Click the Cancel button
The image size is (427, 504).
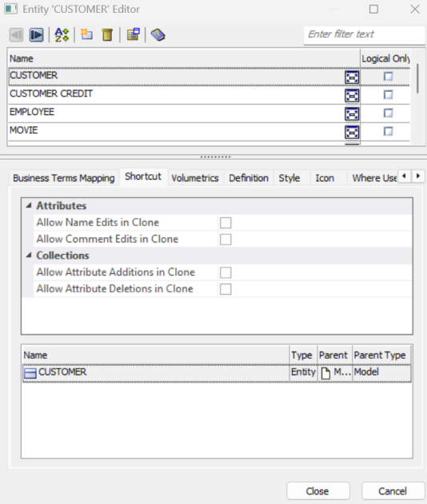[393, 491]
